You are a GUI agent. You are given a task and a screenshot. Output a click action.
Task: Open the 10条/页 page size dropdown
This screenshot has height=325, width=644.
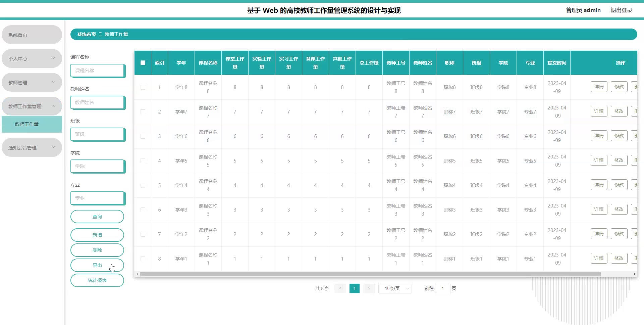point(395,288)
